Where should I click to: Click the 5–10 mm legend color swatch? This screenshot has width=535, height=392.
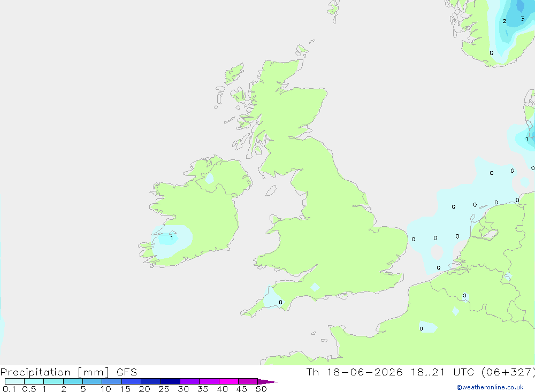coord(92,381)
